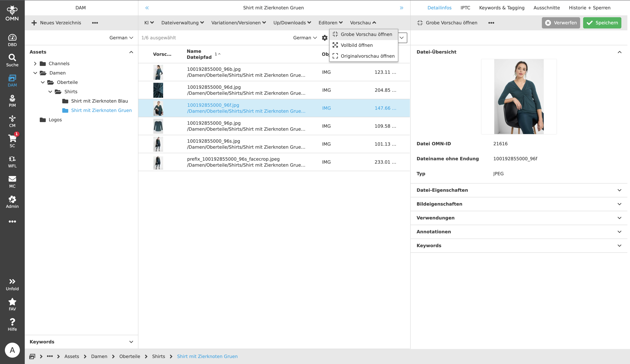Open the KI dropdown menu
The width and height of the screenshot is (630, 364).
pyautogui.click(x=149, y=22)
